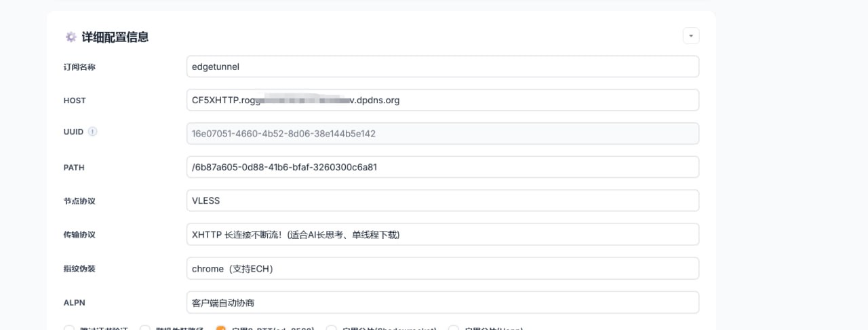The image size is (868, 330).
Task: Open the 传输协议 selector showing XHTTP
Action: 443,234
